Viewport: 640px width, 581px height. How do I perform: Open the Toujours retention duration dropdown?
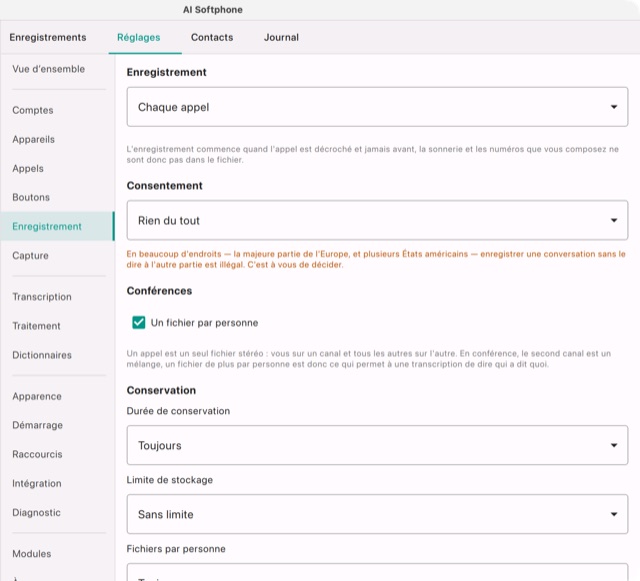377,445
